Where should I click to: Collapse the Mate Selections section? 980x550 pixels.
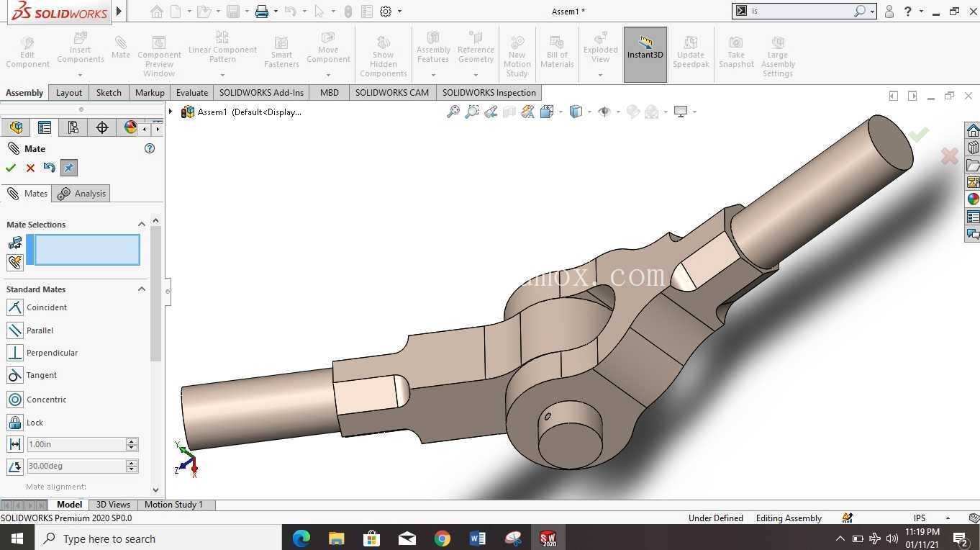(x=142, y=225)
